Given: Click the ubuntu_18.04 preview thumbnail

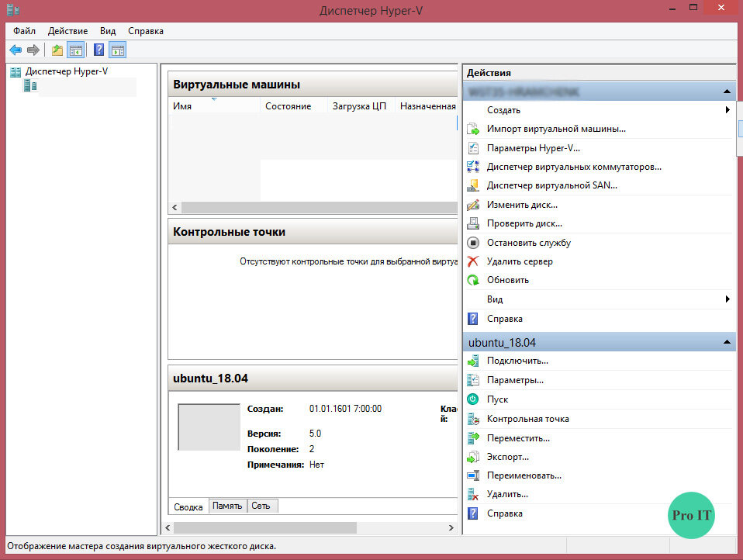Looking at the screenshot, I should [x=209, y=427].
